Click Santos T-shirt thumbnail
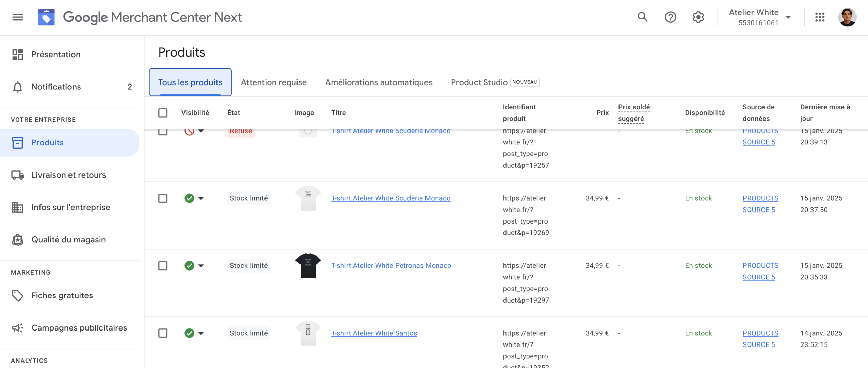This screenshot has width=868, height=368. point(308,333)
